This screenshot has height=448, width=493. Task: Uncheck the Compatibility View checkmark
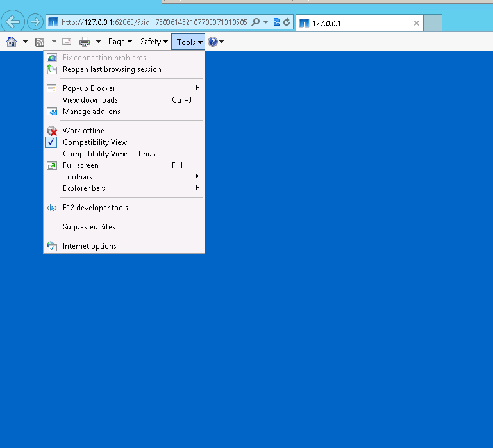coord(51,142)
